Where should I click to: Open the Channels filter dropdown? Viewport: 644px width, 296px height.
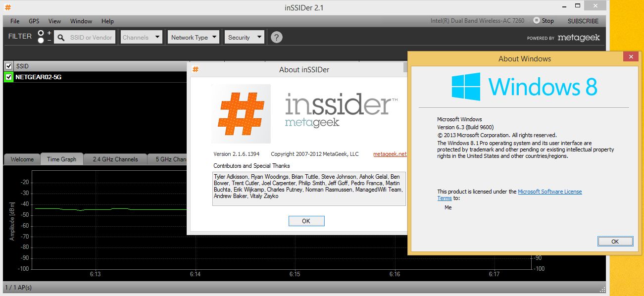(x=142, y=37)
